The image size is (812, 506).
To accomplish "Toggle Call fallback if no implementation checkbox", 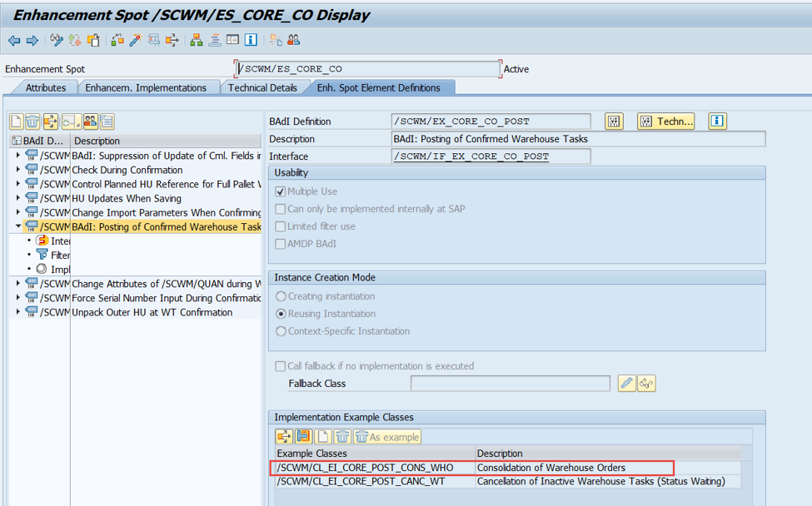I will point(280,366).
